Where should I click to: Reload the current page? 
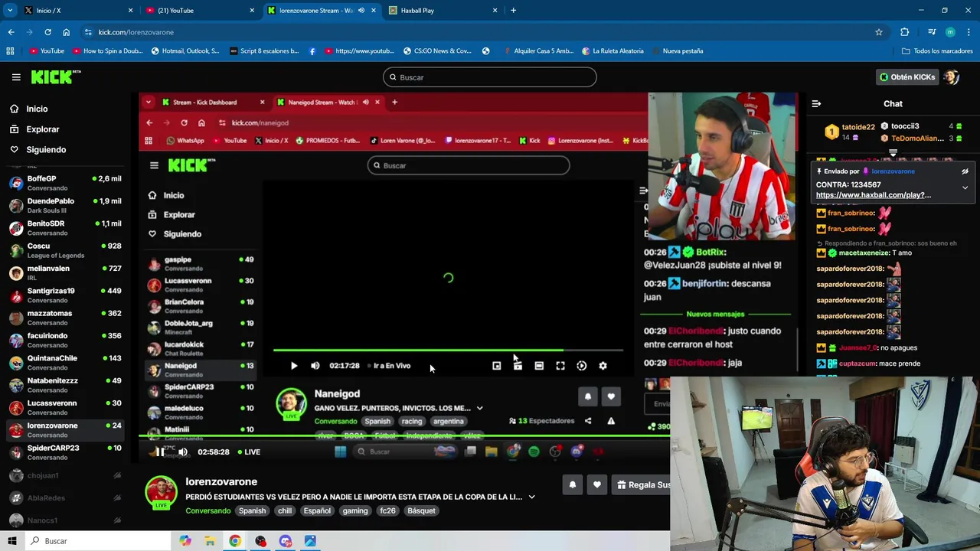(47, 32)
